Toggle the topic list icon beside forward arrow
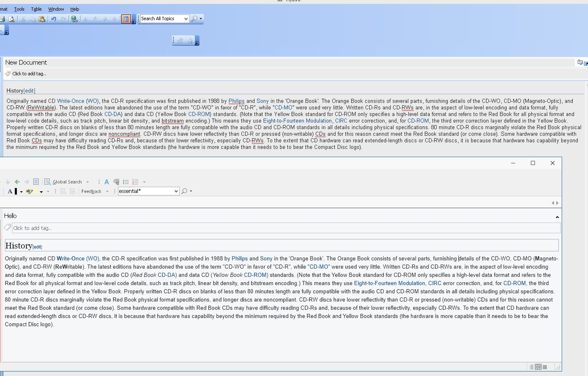Screen dimensions: 588x376 (36, 182)
